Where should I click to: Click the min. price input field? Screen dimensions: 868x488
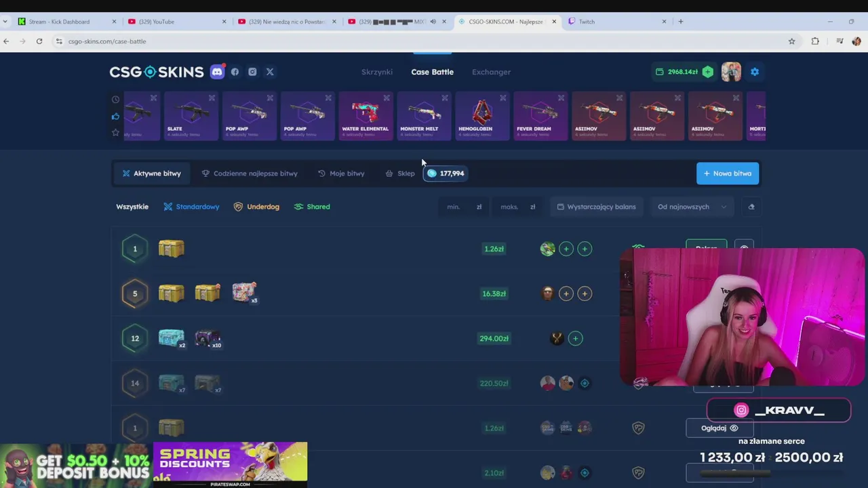[464, 207]
